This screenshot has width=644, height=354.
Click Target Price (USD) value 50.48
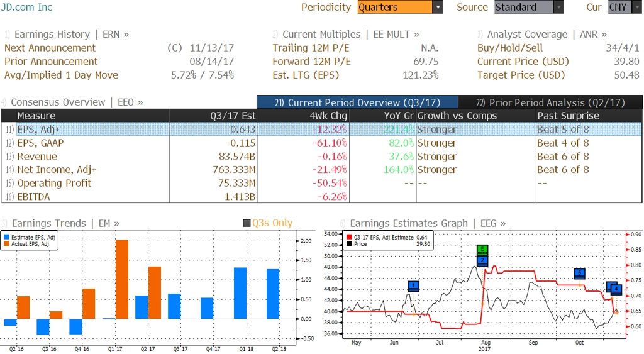point(627,75)
